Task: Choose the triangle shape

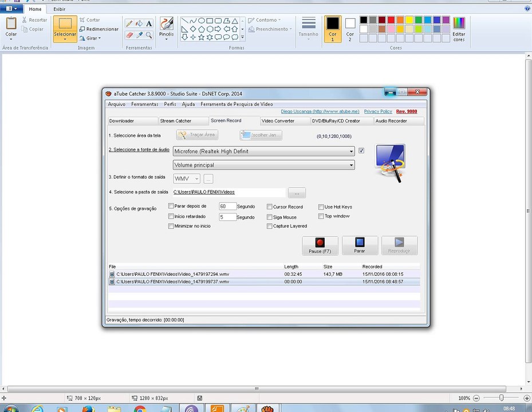Action: (x=235, y=21)
